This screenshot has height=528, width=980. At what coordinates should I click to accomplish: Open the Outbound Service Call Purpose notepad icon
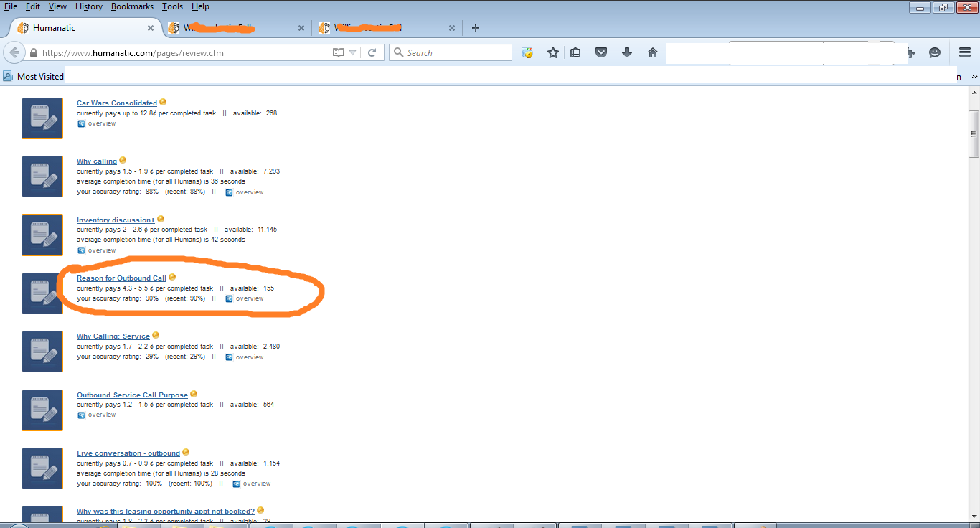(42, 410)
